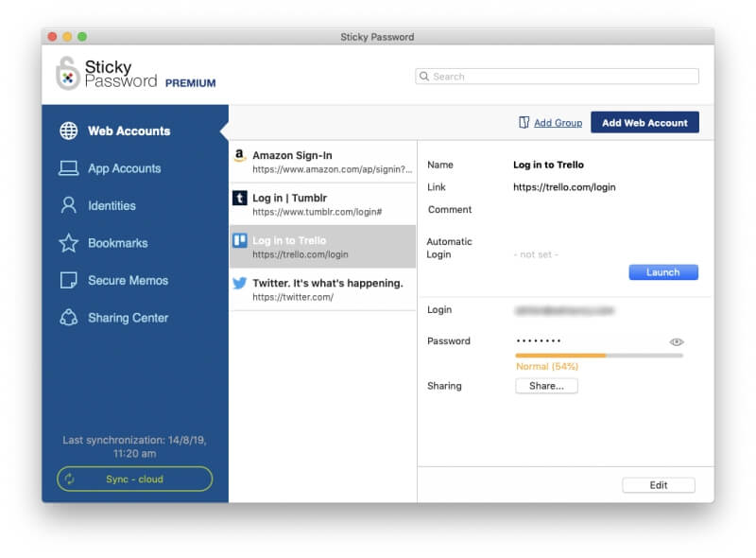Click the red close window button
The image size is (756, 558).
point(53,37)
